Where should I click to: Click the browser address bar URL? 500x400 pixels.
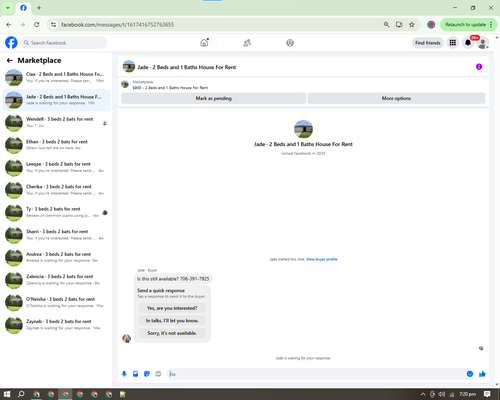117,25
